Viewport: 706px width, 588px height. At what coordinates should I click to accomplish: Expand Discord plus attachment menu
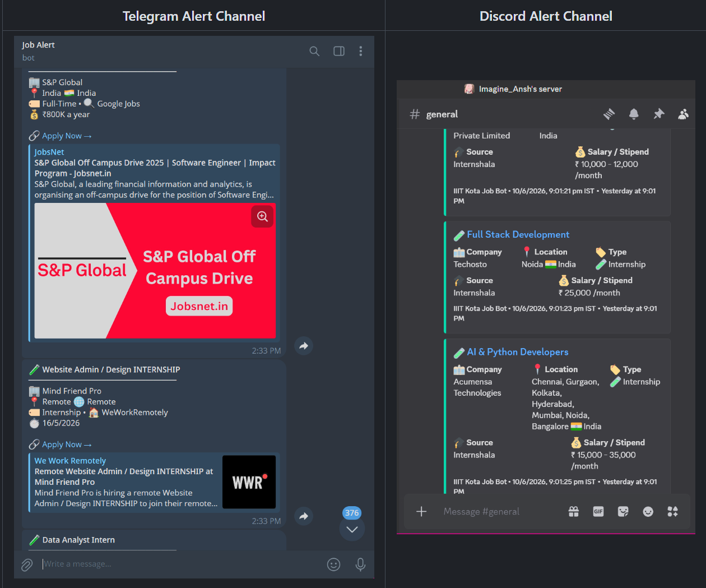[x=421, y=511]
